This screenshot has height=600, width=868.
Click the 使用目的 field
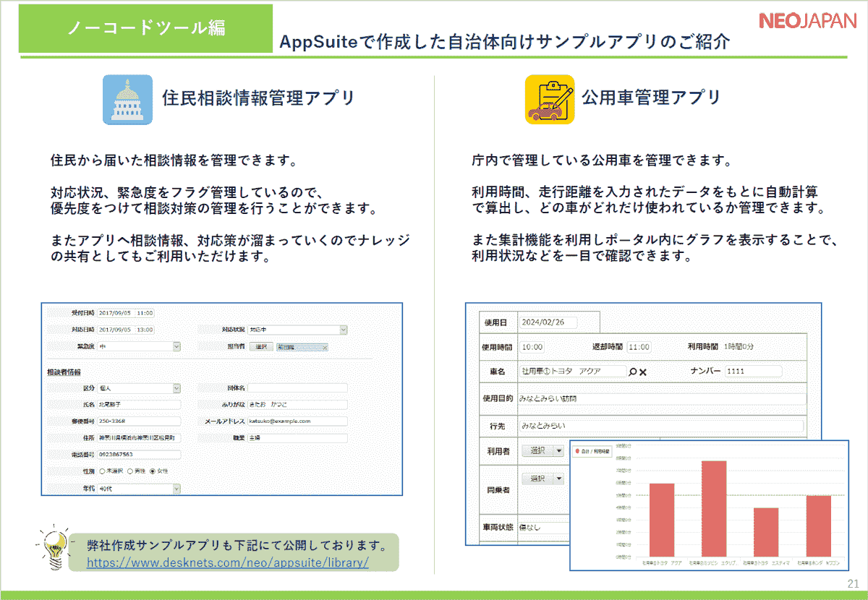coord(661,399)
